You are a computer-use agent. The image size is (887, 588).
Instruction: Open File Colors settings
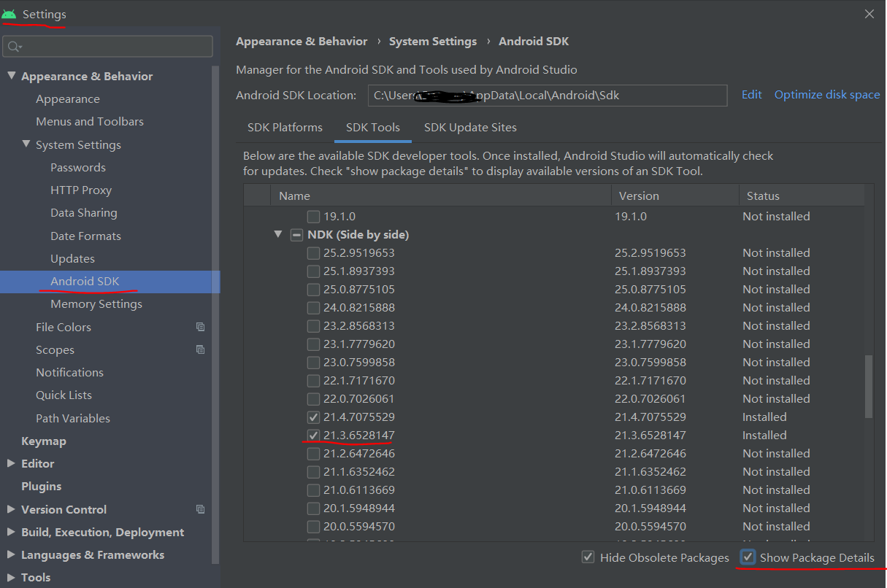click(x=64, y=328)
